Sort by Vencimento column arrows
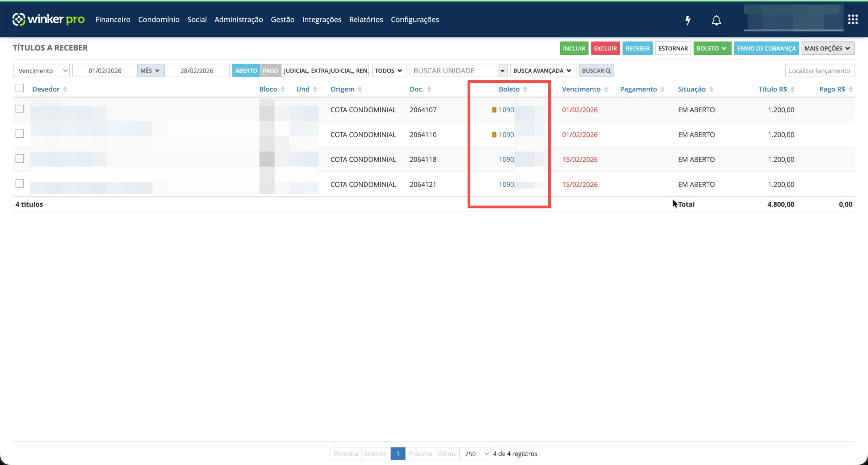 click(x=606, y=89)
